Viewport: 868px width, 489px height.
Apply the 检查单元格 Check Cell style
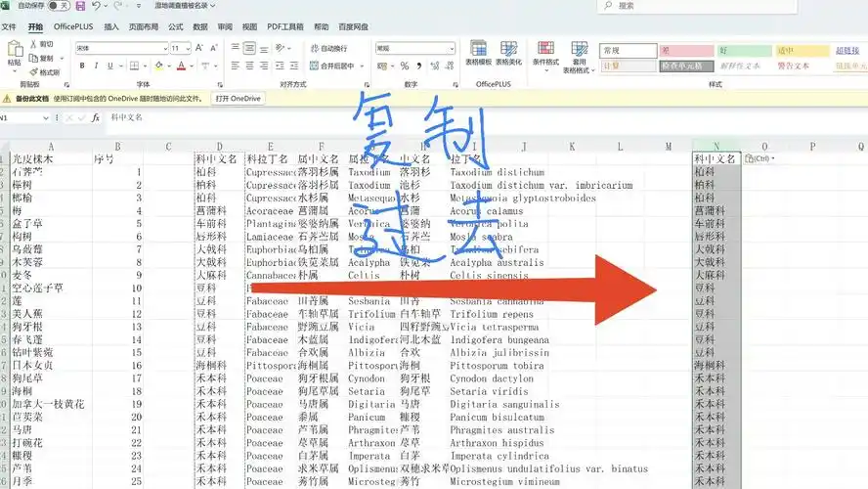[686, 66]
